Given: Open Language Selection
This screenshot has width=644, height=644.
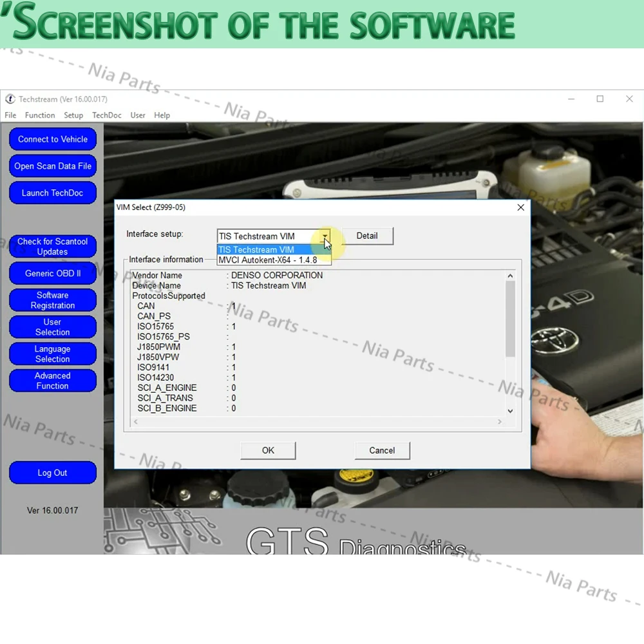Looking at the screenshot, I should click(x=53, y=354).
